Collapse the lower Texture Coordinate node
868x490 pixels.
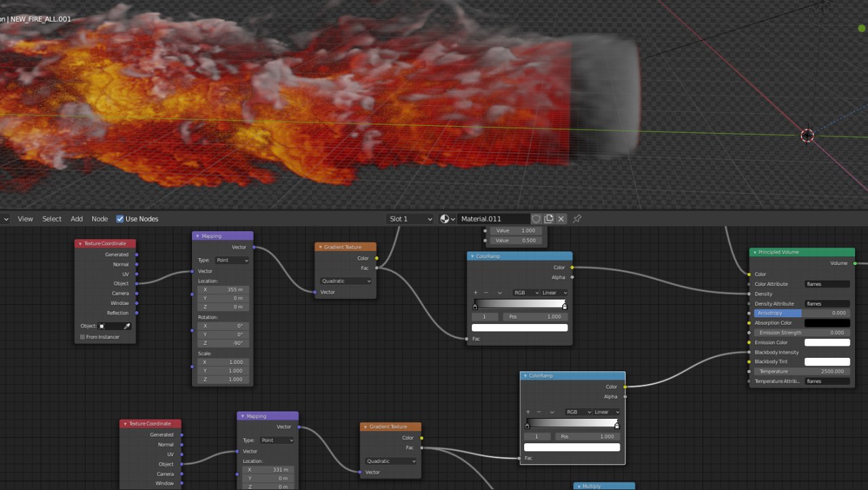pos(125,424)
